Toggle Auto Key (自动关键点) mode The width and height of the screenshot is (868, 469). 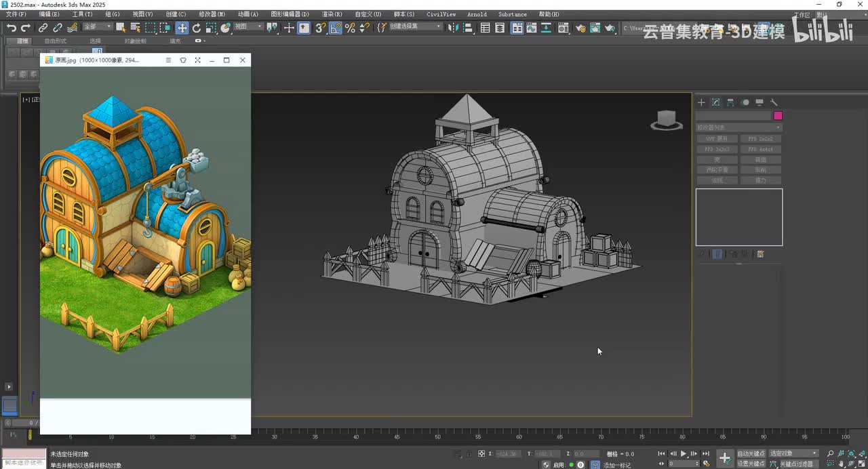(751, 453)
